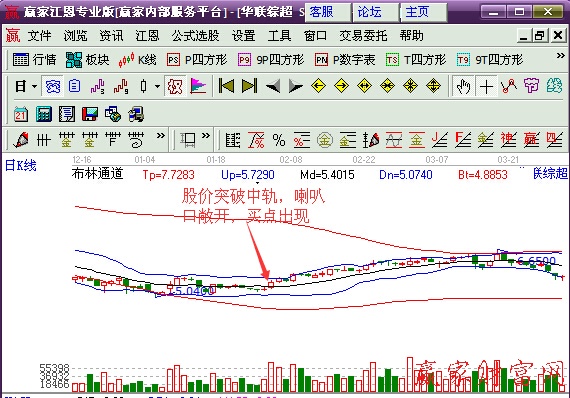Screen dimensions: 570x398
Task: Select the polyline drawing tool icon
Action: pos(509,87)
